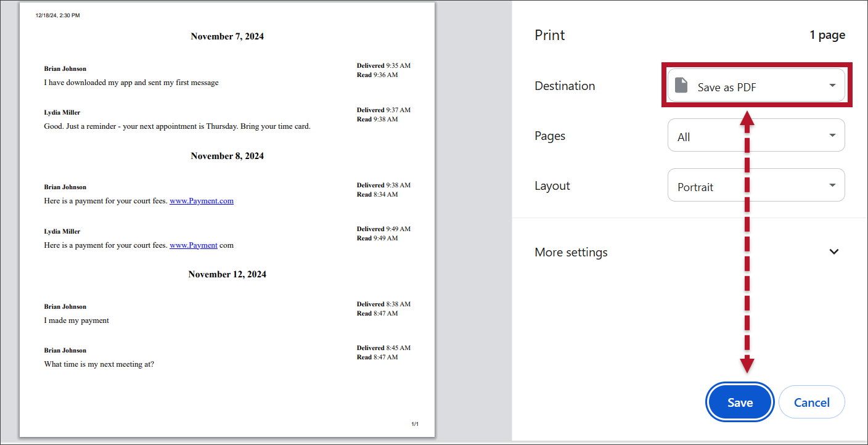Click the "What time is my next meeting at?" message
Image resolution: width=868 pixels, height=445 pixels.
[99, 364]
